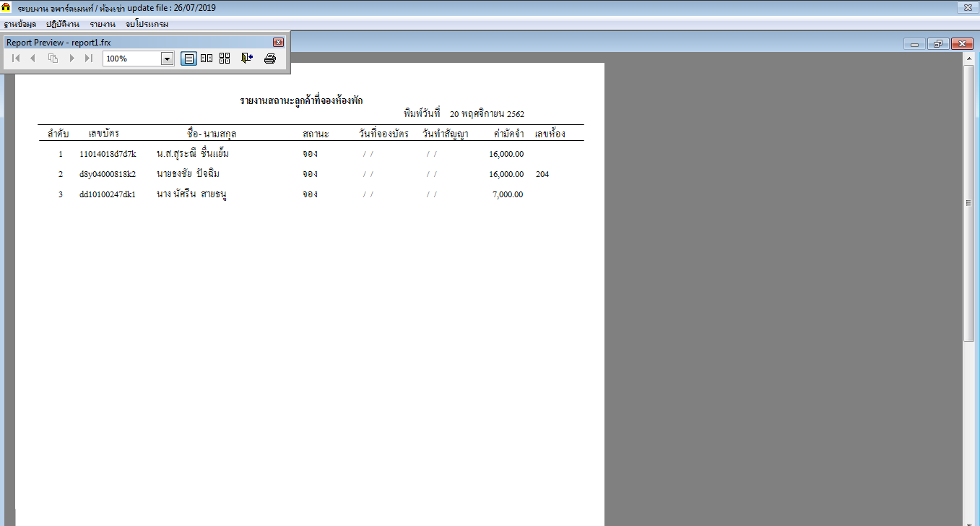980x526 pixels.
Task: Close the main application window
Action: coord(966,8)
